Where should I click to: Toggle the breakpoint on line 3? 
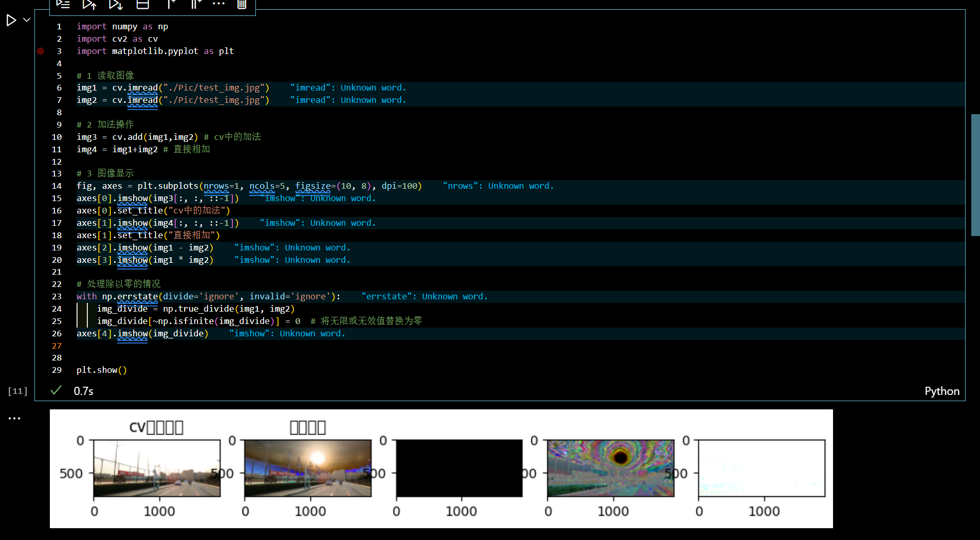click(41, 51)
